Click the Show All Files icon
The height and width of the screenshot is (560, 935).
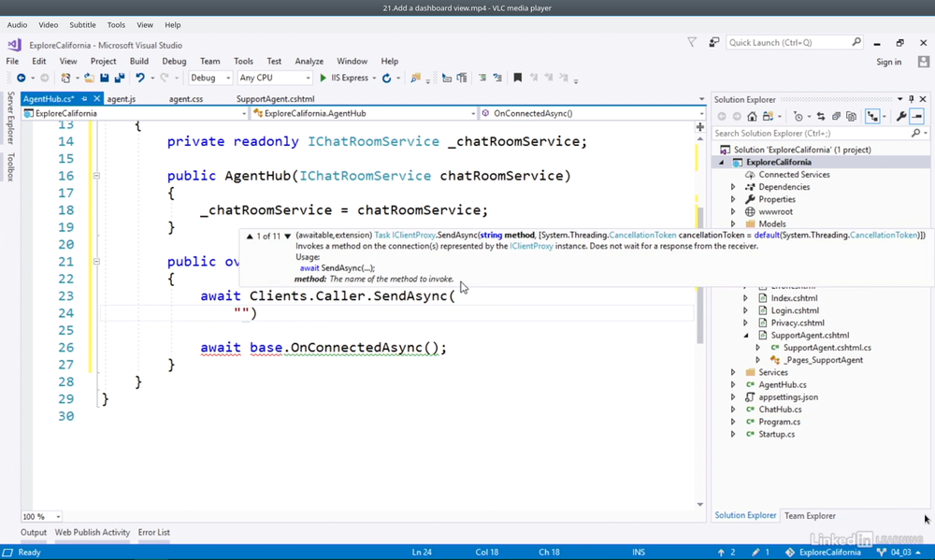(x=851, y=116)
